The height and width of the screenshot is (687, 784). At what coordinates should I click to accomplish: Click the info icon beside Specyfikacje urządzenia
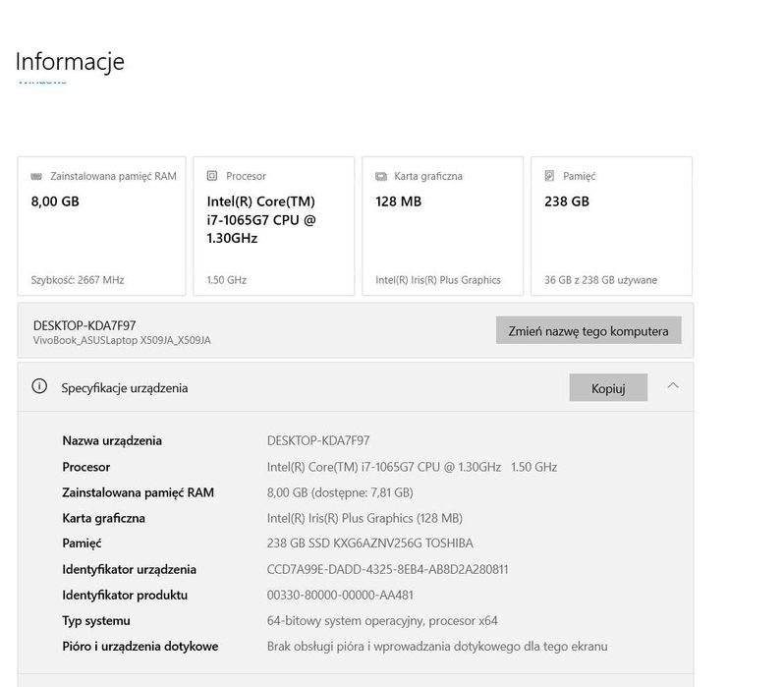[40, 386]
